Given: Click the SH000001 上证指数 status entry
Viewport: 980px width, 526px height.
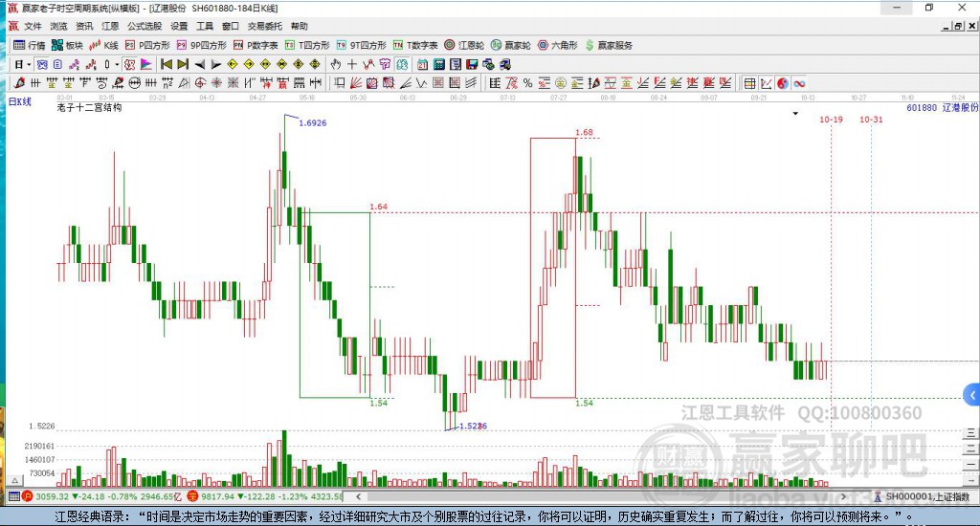Looking at the screenshot, I should pos(923,496).
